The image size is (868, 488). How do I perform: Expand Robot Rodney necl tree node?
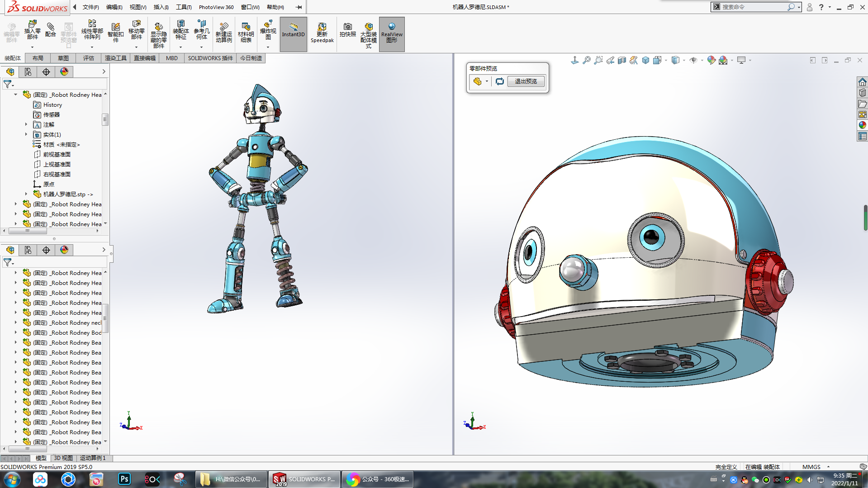(16, 322)
